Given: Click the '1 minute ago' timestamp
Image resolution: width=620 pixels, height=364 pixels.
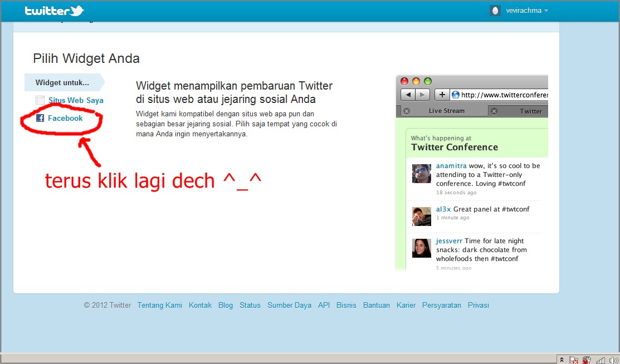Looking at the screenshot, I should pyautogui.click(x=453, y=218).
